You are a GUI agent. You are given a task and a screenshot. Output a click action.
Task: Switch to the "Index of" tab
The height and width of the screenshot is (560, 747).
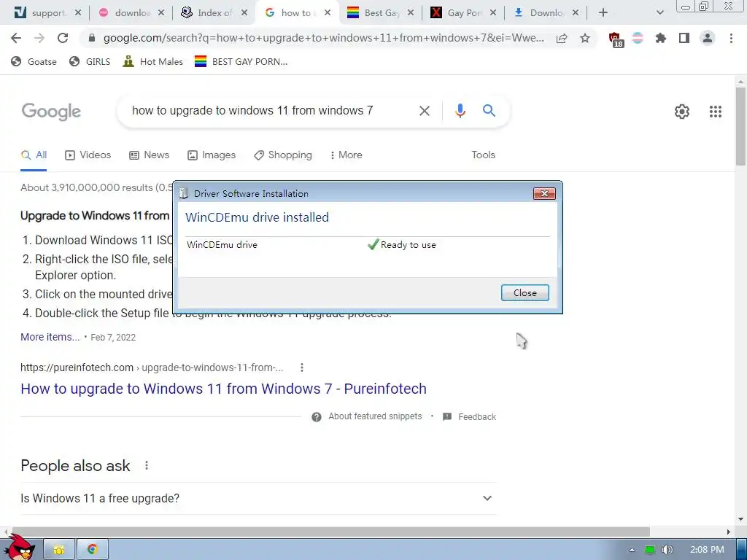[214, 13]
